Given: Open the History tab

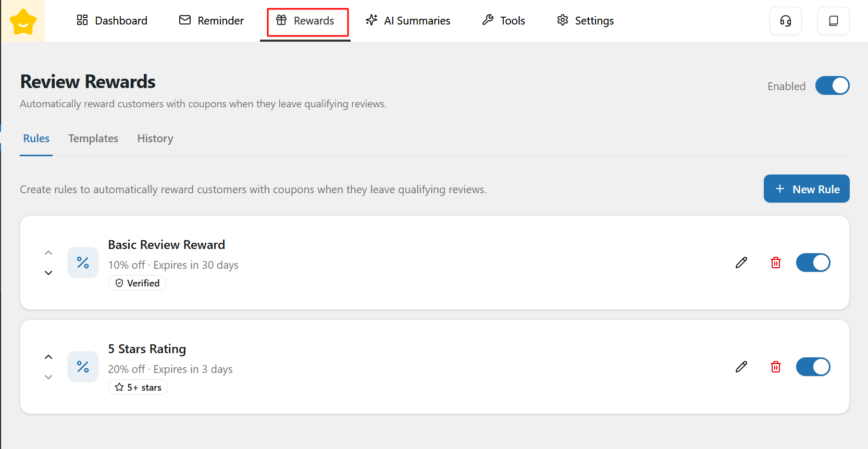Looking at the screenshot, I should [x=155, y=139].
